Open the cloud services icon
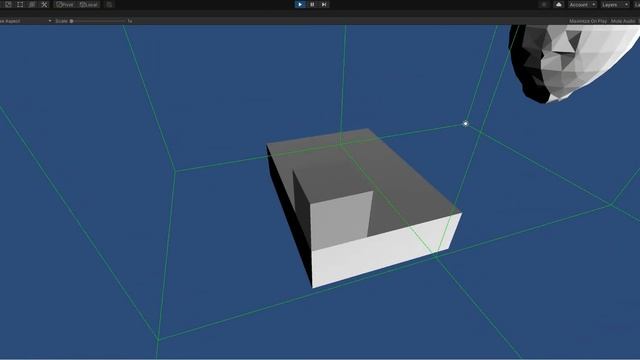The width and height of the screenshot is (640, 360). 559,4
